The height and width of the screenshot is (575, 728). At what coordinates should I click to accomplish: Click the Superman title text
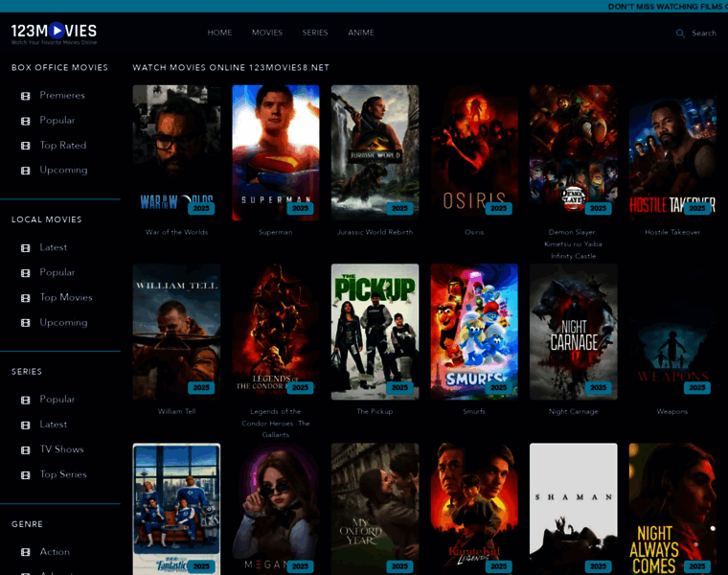click(x=276, y=232)
